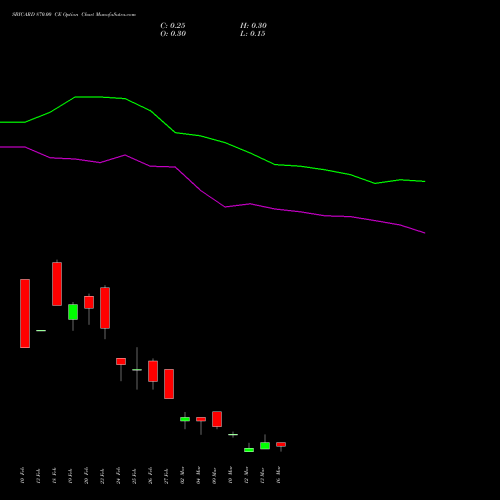
Task: Click the green candle above 19 Feb
Action: [x=73, y=312]
